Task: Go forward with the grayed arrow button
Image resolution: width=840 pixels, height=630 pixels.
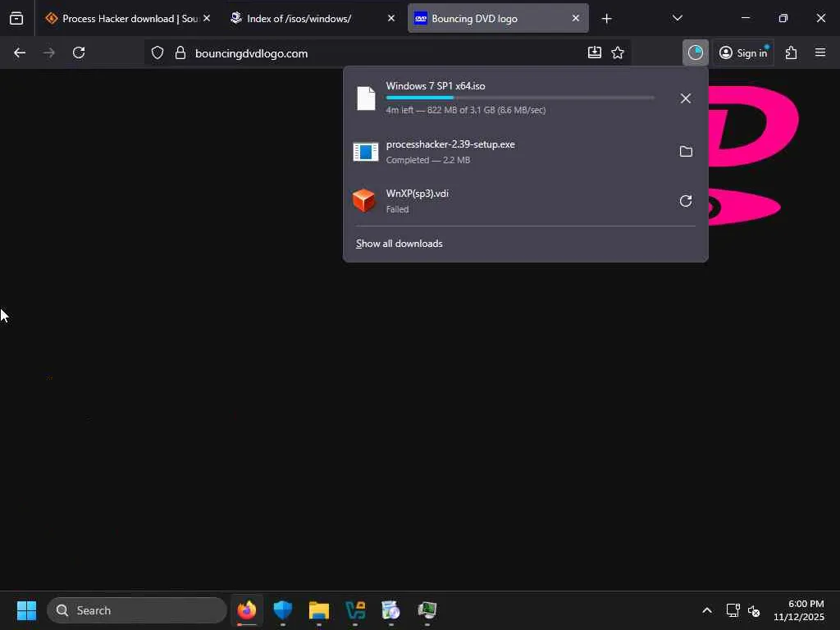Action: pyautogui.click(x=48, y=52)
